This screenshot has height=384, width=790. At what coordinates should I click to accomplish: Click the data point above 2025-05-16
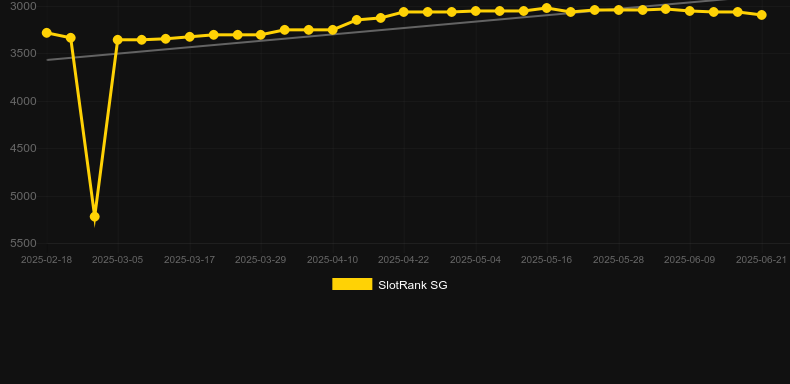(x=547, y=8)
